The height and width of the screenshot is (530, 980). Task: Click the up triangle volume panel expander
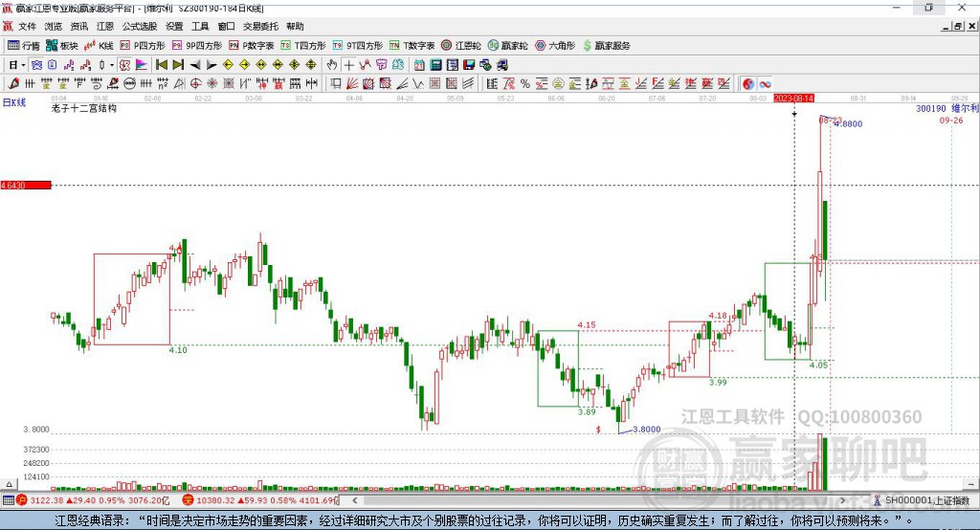click(x=9, y=484)
